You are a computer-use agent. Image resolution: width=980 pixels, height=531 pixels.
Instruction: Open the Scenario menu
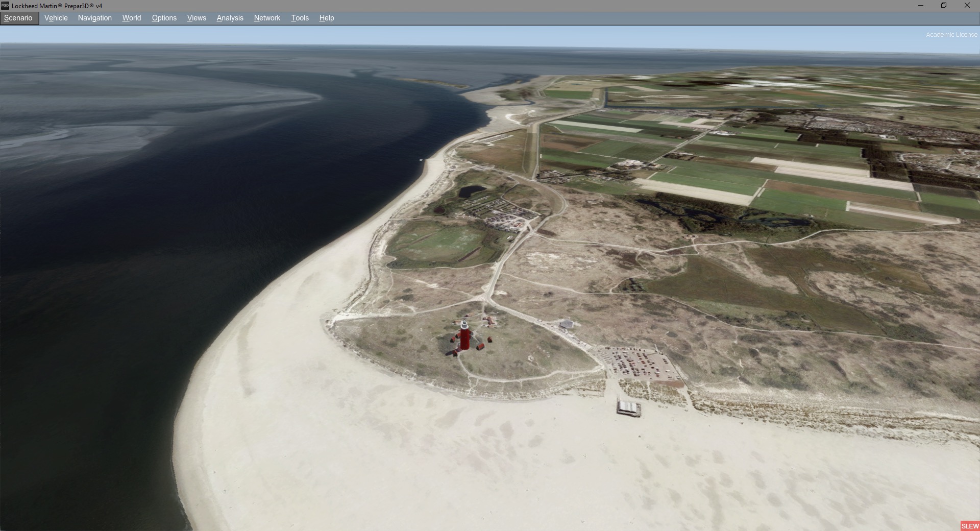click(x=18, y=18)
